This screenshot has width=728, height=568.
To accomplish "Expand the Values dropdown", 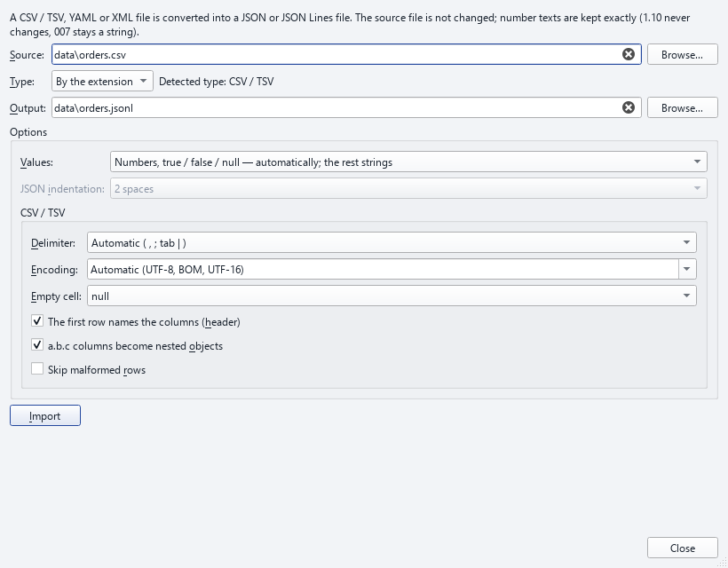I will pos(408,162).
